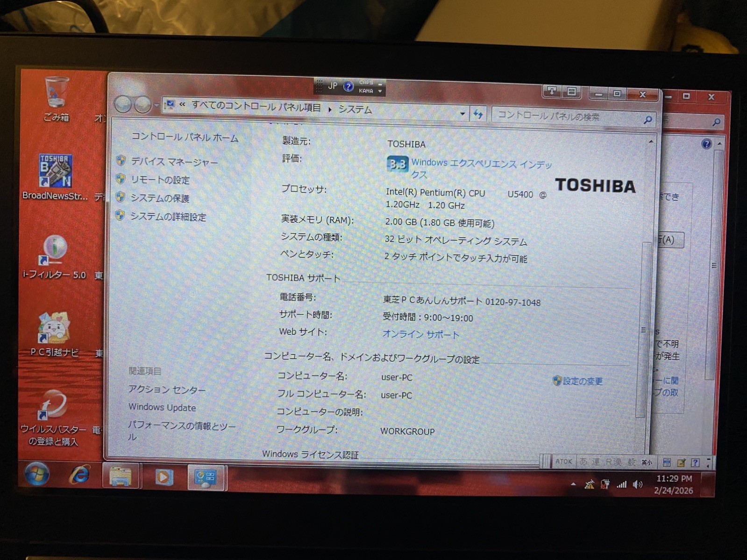
Task: Click the help icon in the background window
Action: [x=706, y=143]
